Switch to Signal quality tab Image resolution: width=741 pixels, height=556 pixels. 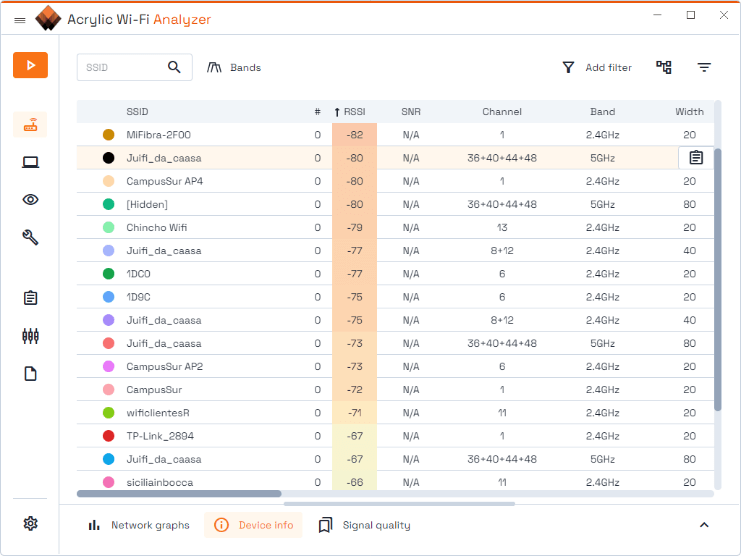(x=364, y=525)
